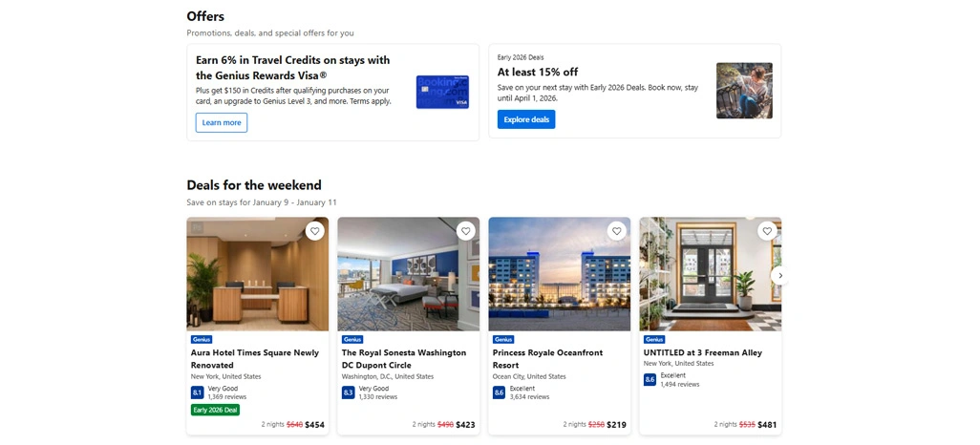Click the 8.3 rating badge for Royal Sonesta
This screenshot has height=445, width=980.
tap(348, 392)
